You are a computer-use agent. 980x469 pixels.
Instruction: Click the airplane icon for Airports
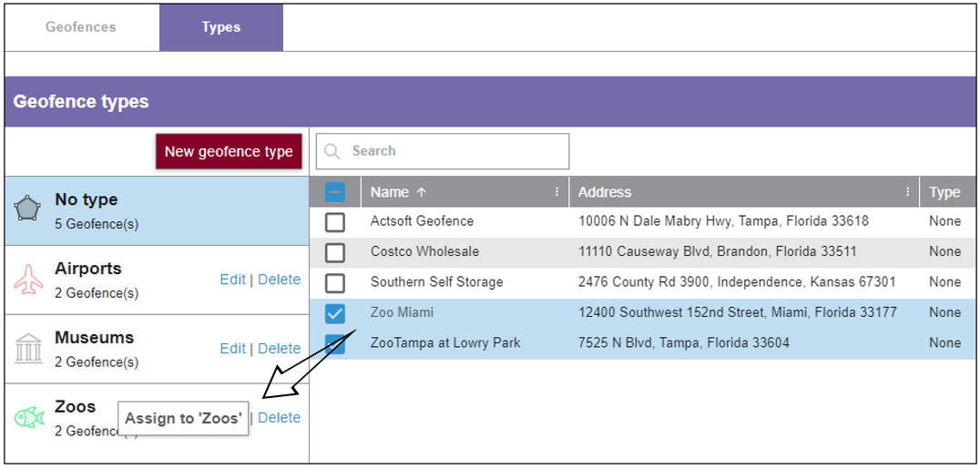(28, 280)
